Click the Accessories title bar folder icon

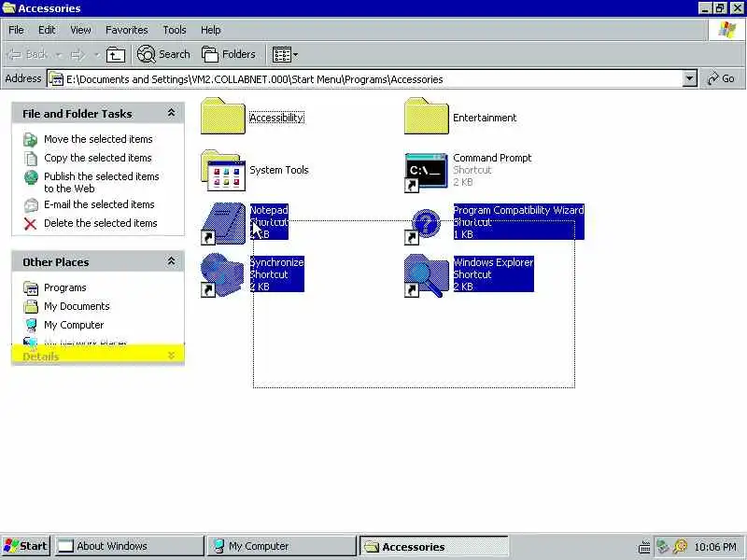pos(8,8)
